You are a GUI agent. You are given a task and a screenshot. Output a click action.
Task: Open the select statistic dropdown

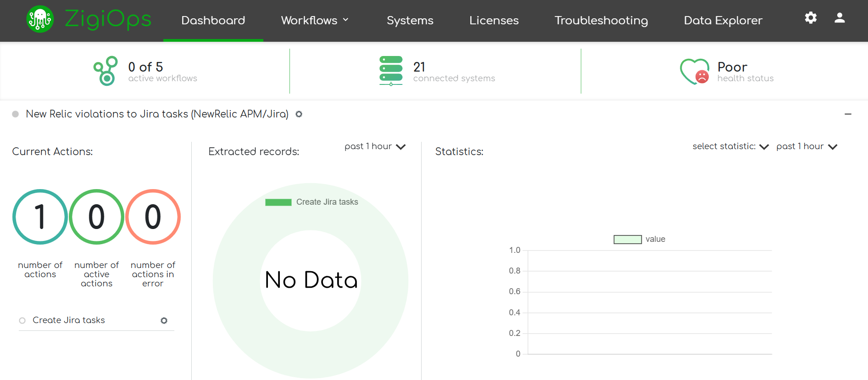point(730,147)
